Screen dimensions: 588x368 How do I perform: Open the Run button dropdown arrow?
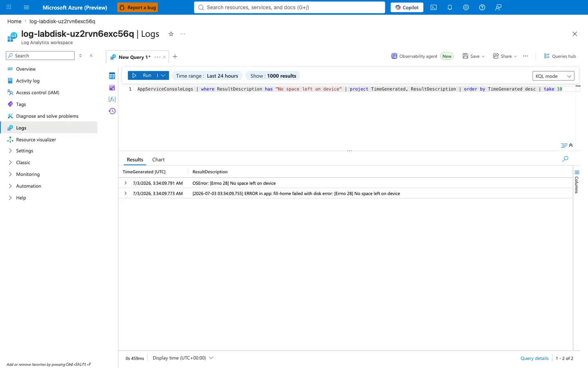click(x=163, y=76)
